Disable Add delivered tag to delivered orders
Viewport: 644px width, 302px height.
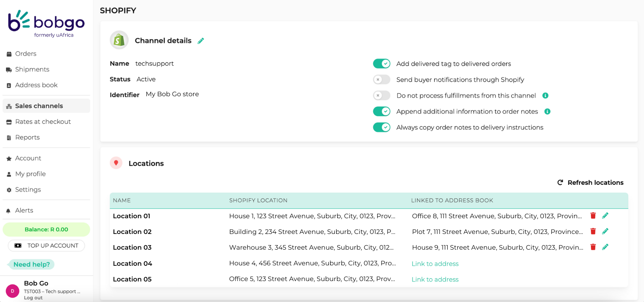pos(382,64)
